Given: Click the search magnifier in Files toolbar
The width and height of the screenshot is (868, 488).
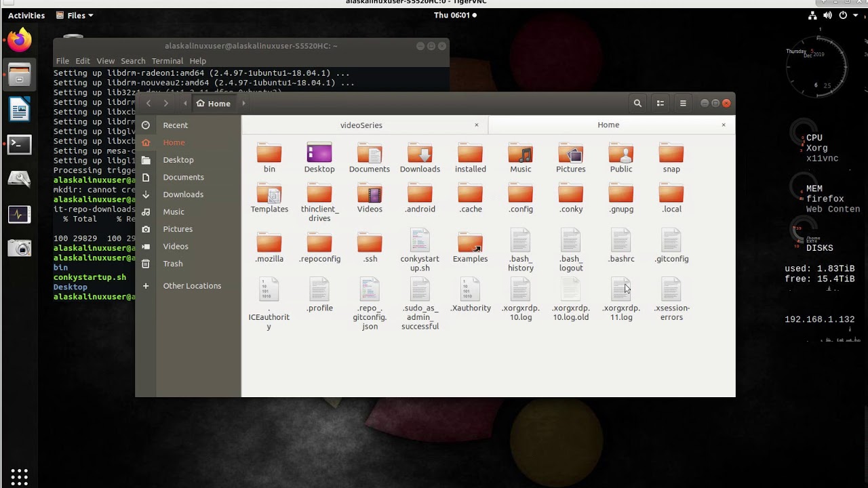Looking at the screenshot, I should (637, 103).
